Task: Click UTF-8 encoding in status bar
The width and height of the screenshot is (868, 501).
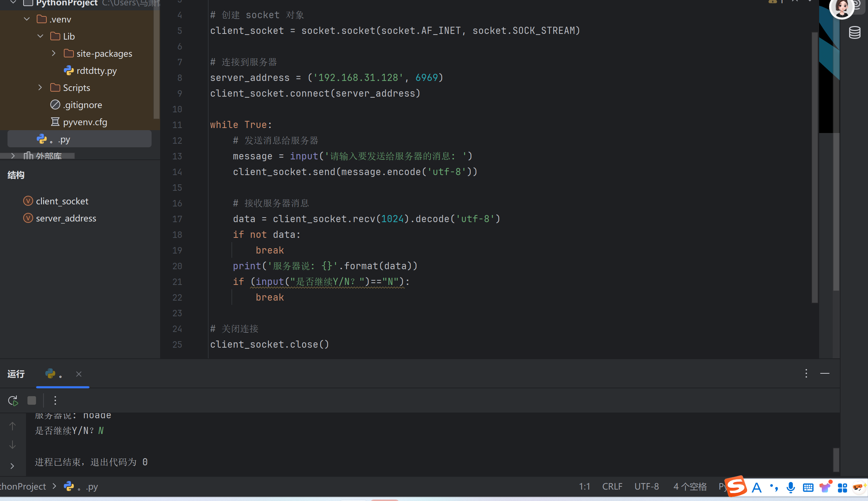Action: click(x=646, y=486)
